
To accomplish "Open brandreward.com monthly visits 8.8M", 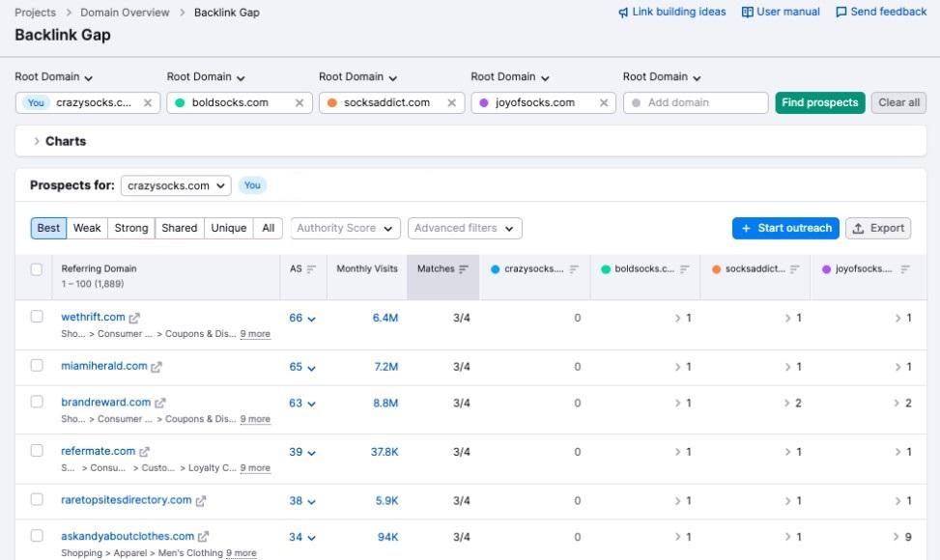I will click(385, 403).
